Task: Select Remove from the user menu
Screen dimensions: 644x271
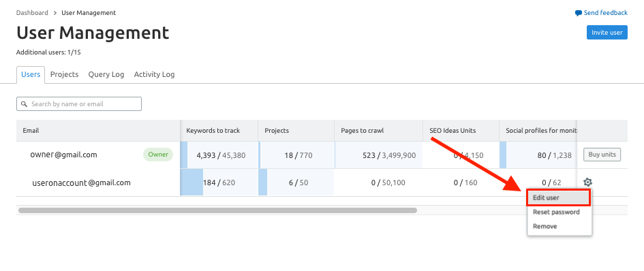Action: (x=545, y=226)
